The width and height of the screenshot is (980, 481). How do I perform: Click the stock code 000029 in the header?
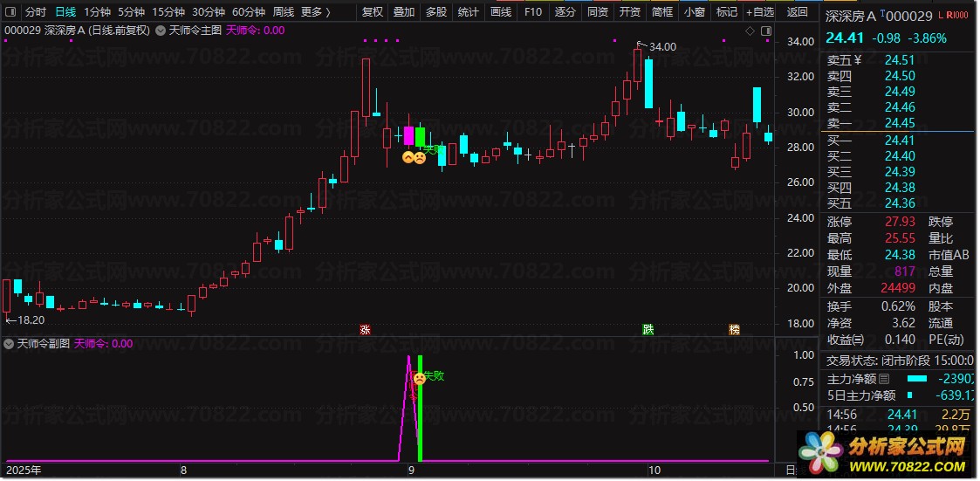910,17
